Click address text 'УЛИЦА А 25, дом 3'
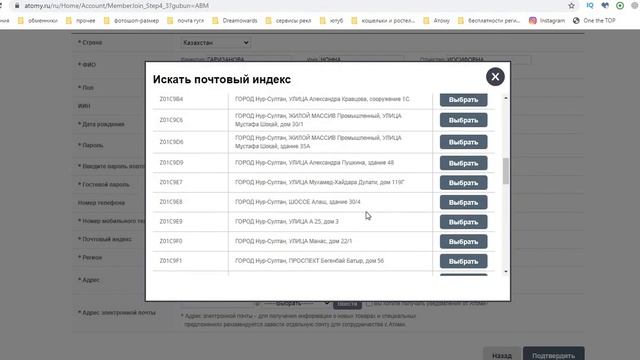The height and width of the screenshot is (360, 640). (x=313, y=221)
